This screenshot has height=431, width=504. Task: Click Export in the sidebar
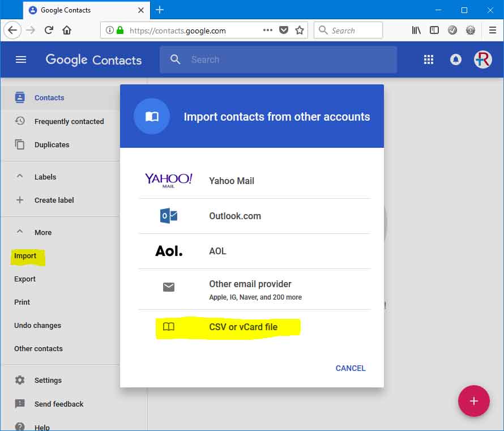coord(25,279)
